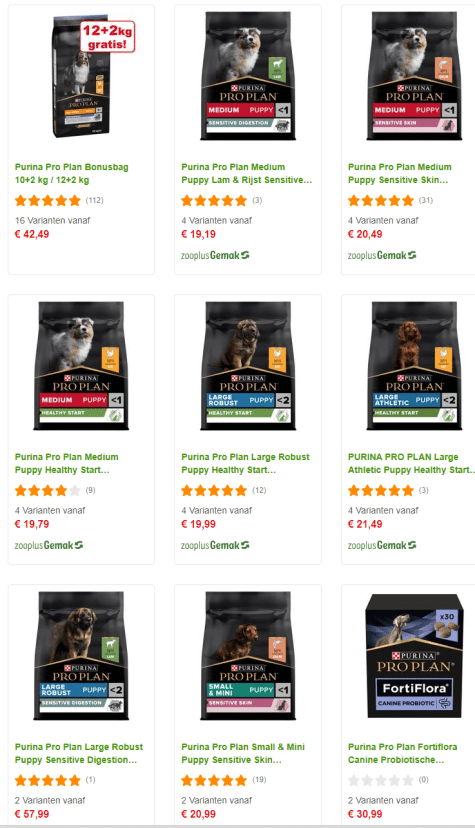Click star rating with 1 review
This screenshot has width=475, height=828.
(x=55, y=780)
